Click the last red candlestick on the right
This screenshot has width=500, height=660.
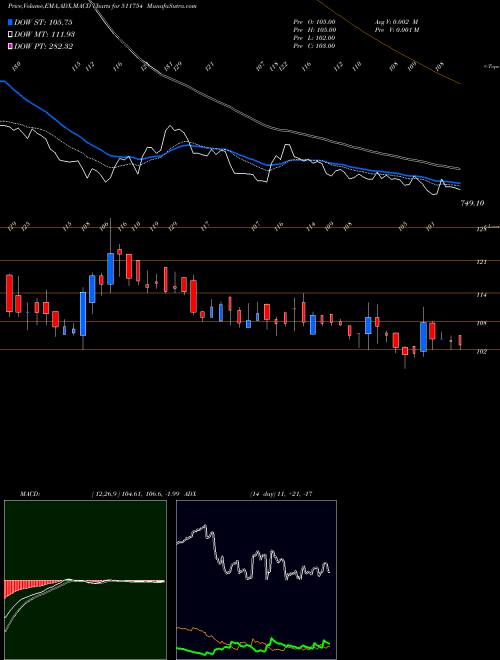(460, 340)
